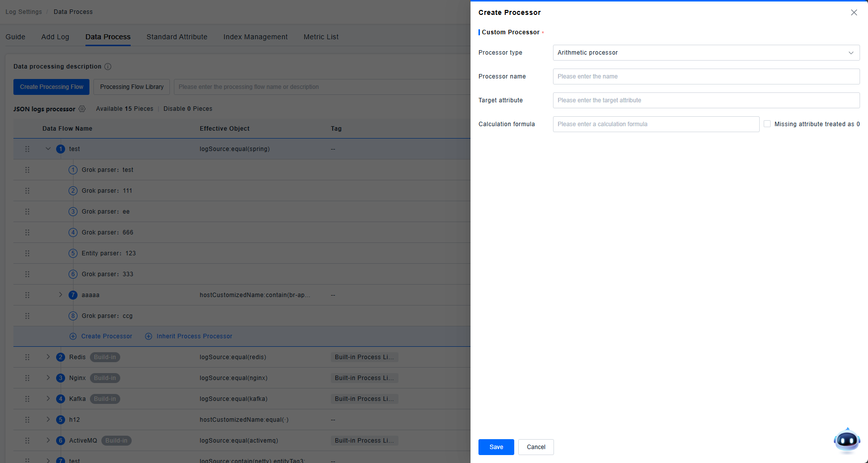The width and height of the screenshot is (868, 463).
Task: Close the Create Processor panel
Action: pos(854,12)
